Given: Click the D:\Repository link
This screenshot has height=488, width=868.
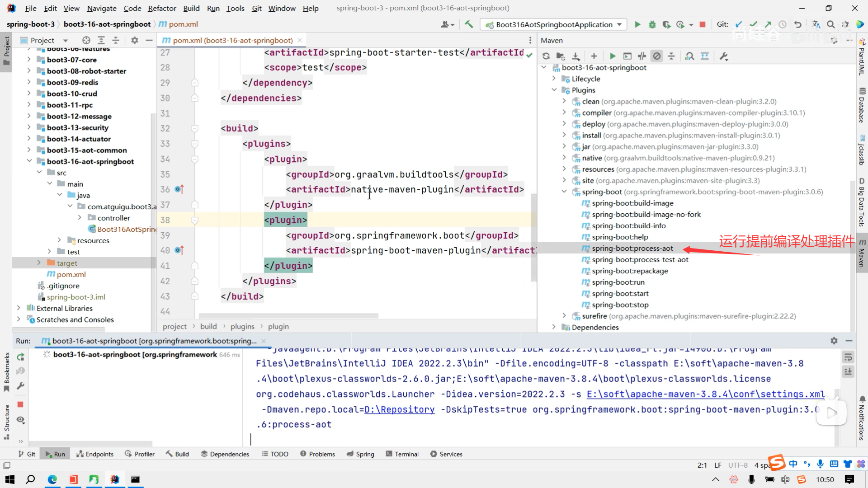Looking at the screenshot, I should 399,409.
